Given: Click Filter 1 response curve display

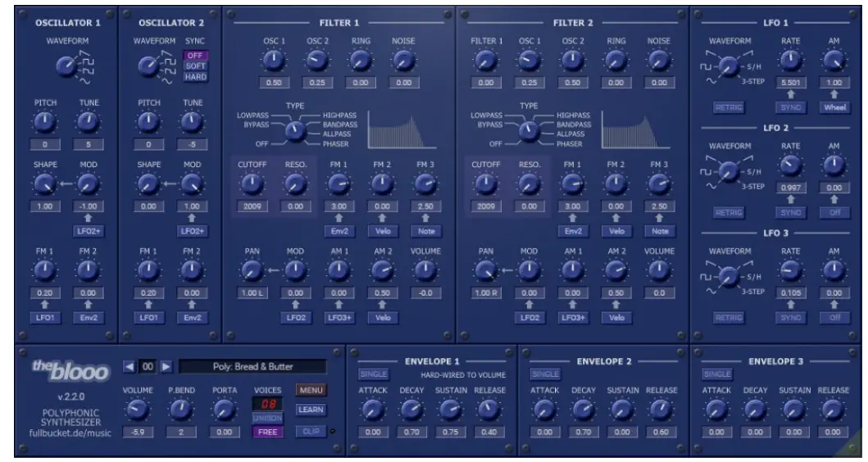Looking at the screenshot, I should [x=402, y=129].
